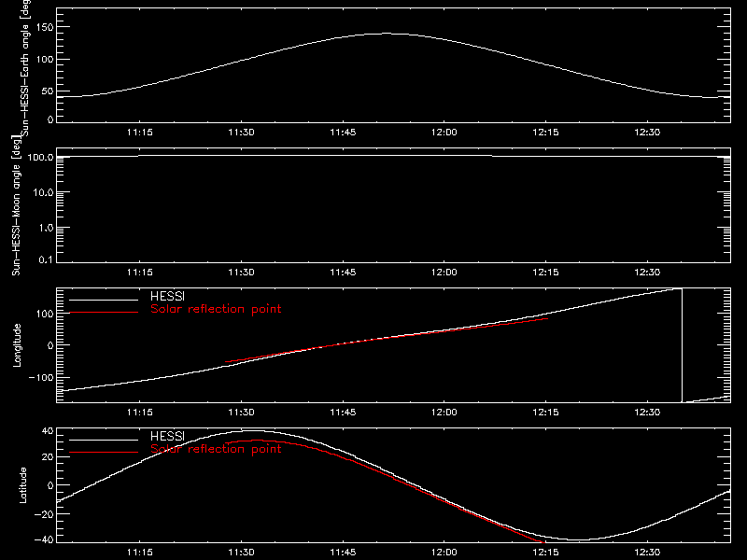Select the 11:30 label under Moon angle plot
Screen dimensions: 747x560
tap(241, 273)
